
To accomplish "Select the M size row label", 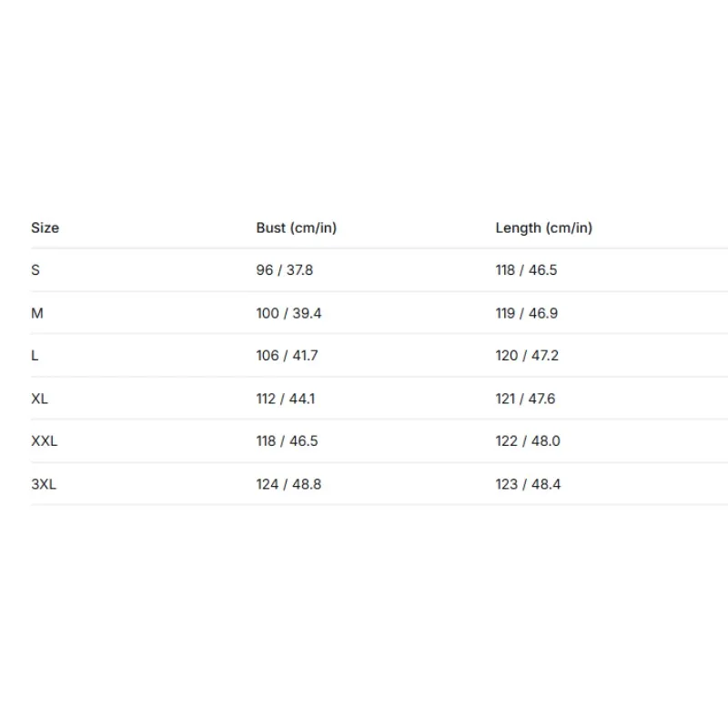I will [x=37, y=313].
